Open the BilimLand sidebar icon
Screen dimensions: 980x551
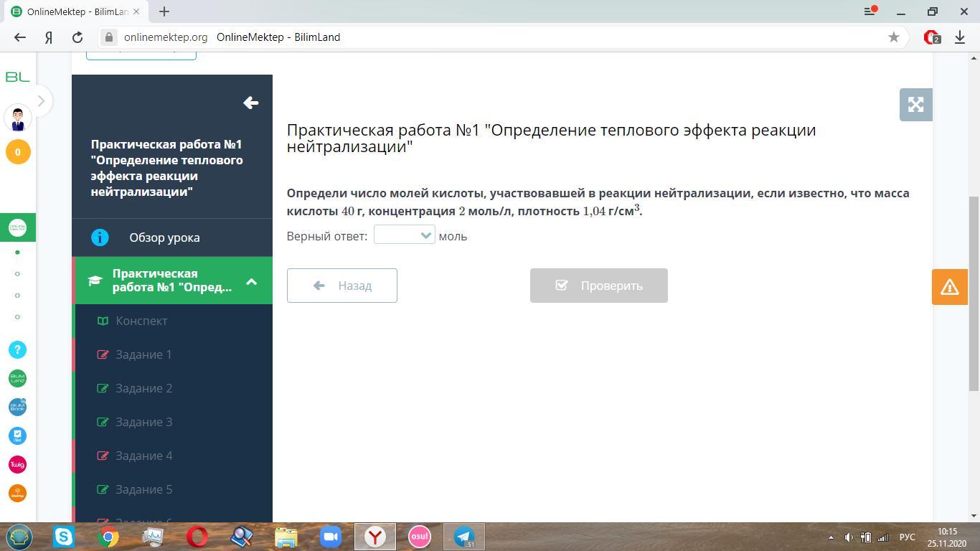[x=18, y=378]
